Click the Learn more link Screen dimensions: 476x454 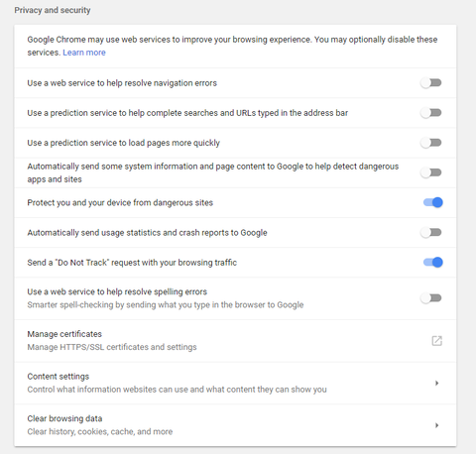(x=84, y=53)
